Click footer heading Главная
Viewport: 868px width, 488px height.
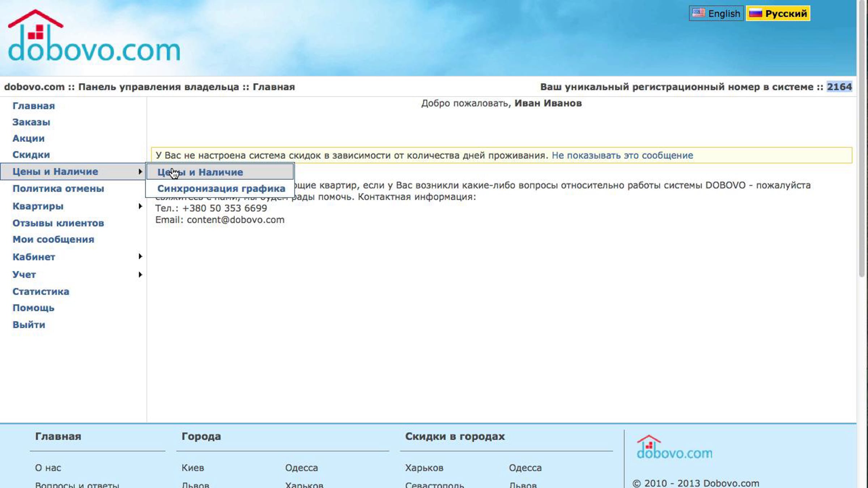click(58, 436)
